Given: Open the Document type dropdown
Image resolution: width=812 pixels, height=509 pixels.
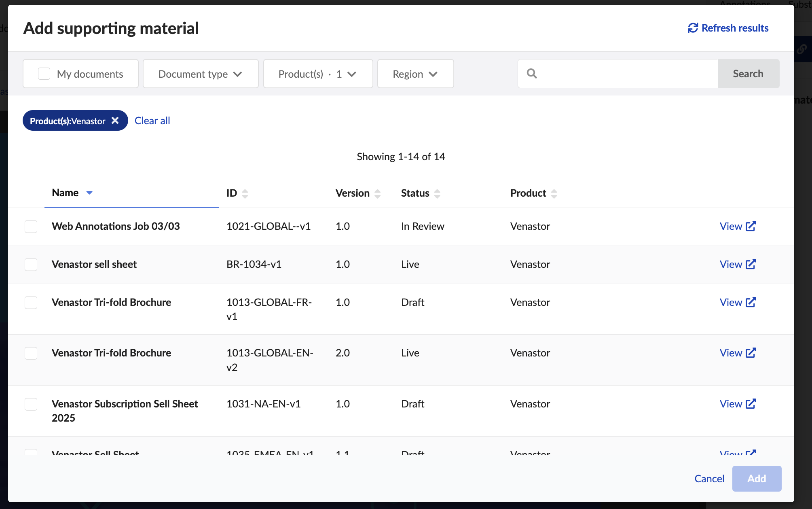Looking at the screenshot, I should click(x=201, y=74).
